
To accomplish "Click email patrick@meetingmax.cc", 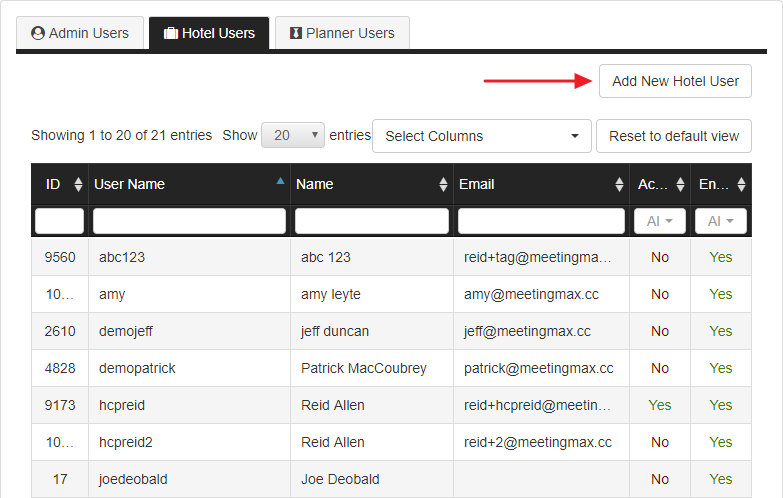I will coord(538,369).
